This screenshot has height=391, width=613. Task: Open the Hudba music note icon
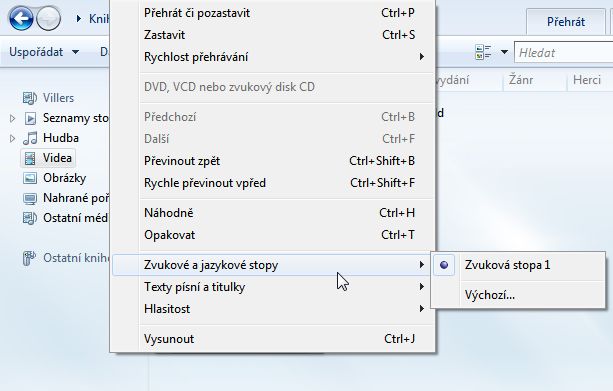click(x=30, y=138)
